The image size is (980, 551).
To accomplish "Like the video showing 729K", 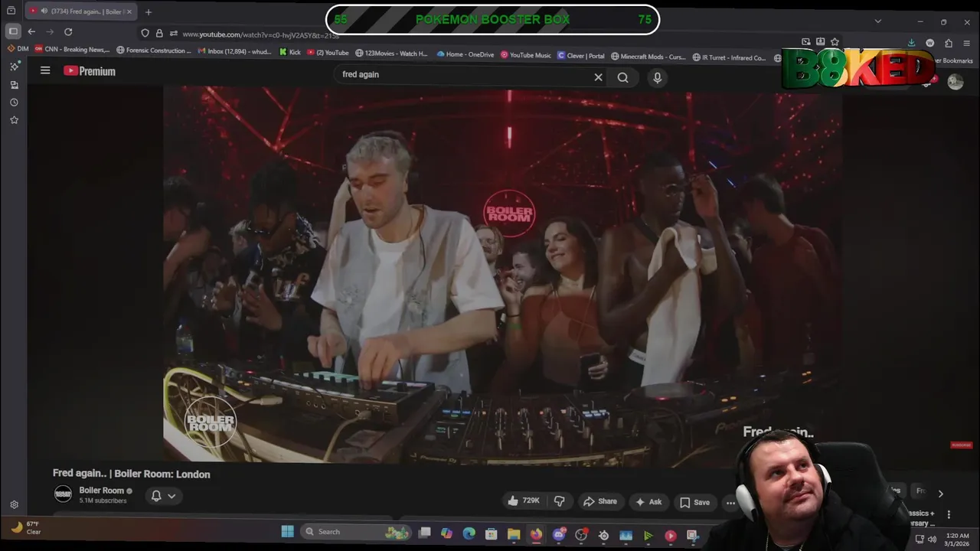I will pos(524,501).
